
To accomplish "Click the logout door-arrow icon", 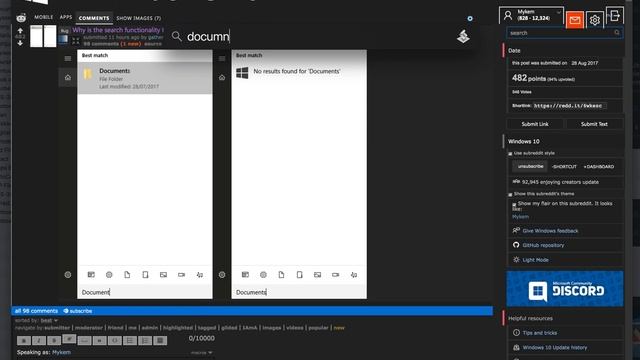I will (615, 16).
